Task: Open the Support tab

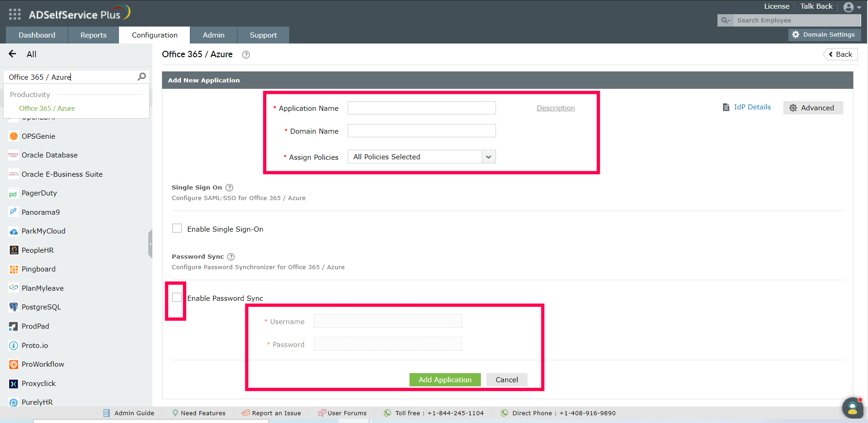Action: (263, 35)
